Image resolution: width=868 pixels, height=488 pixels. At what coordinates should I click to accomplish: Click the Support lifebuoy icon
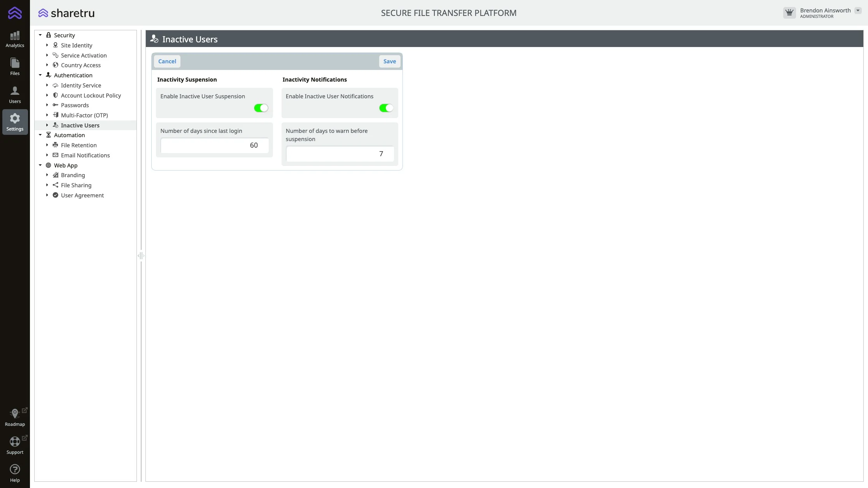(15, 442)
